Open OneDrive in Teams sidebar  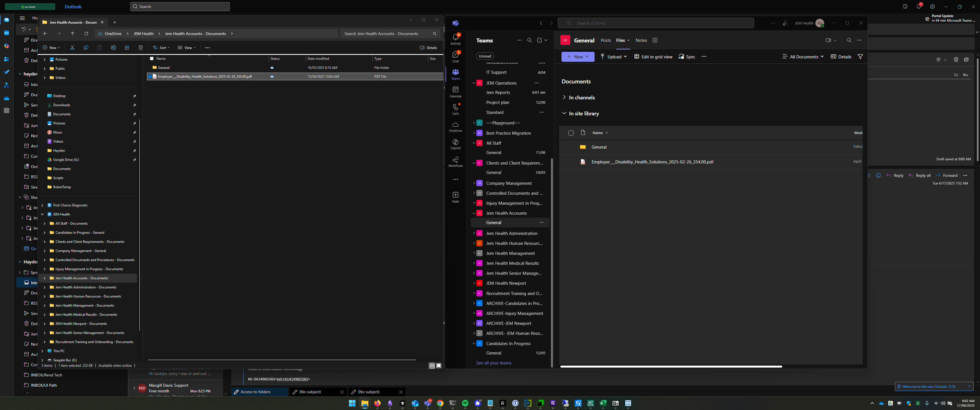pos(455,127)
